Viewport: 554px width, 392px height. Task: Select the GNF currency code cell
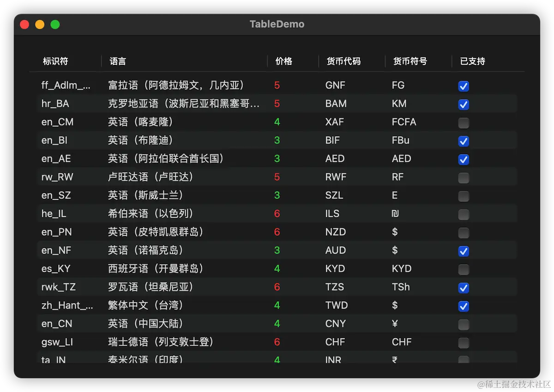[x=335, y=85]
